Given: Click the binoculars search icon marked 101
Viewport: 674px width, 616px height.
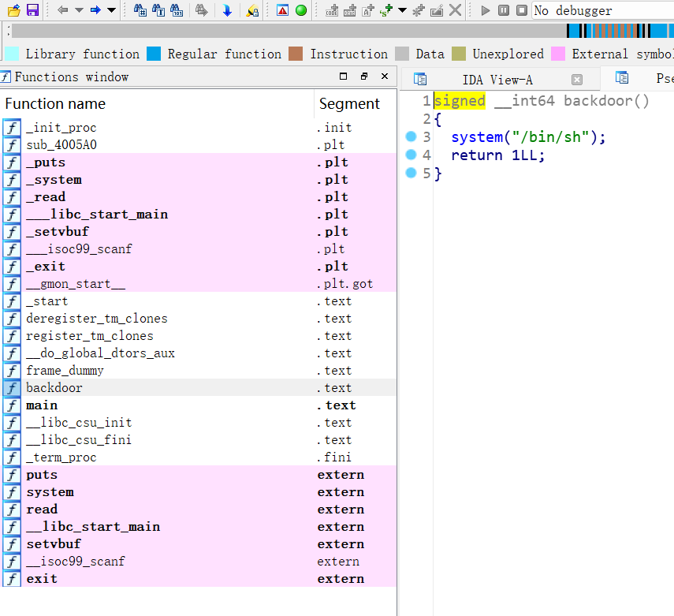Looking at the screenshot, I should [177, 10].
